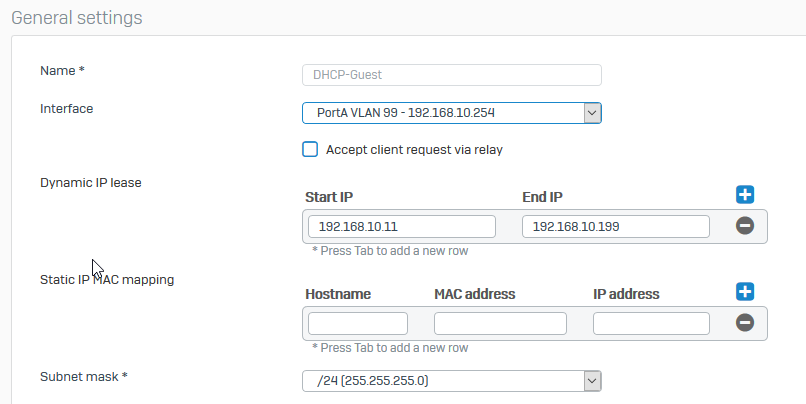Add a new Dynamic IP lease row
The image size is (806, 404).
(x=744, y=195)
